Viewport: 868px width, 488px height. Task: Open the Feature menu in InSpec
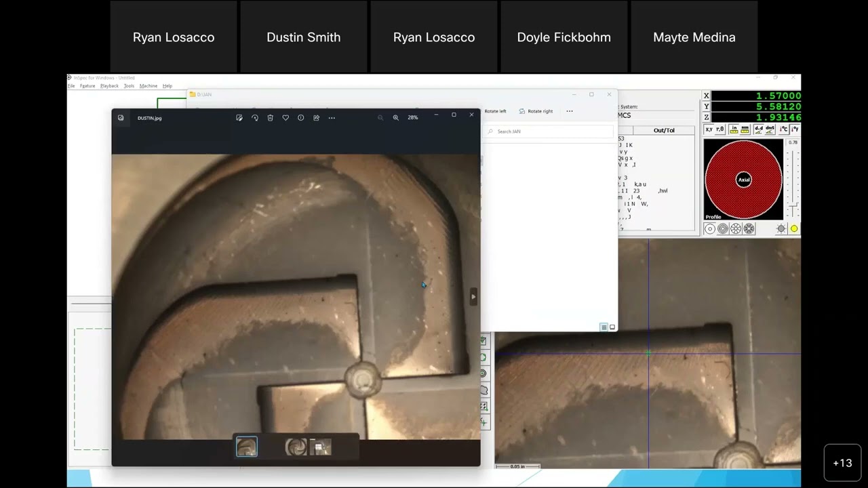tap(87, 86)
